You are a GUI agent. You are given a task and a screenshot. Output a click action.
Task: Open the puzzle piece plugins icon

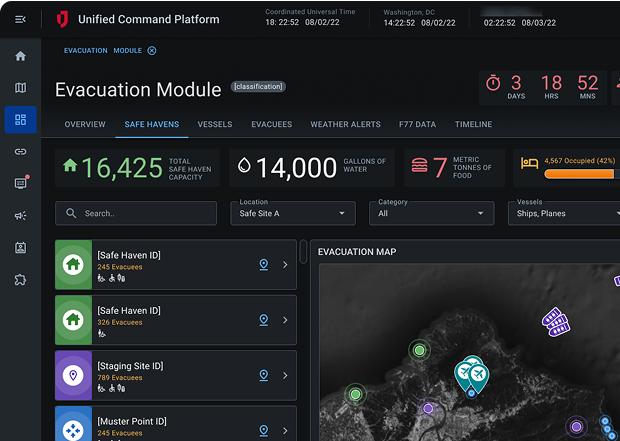pos(20,279)
